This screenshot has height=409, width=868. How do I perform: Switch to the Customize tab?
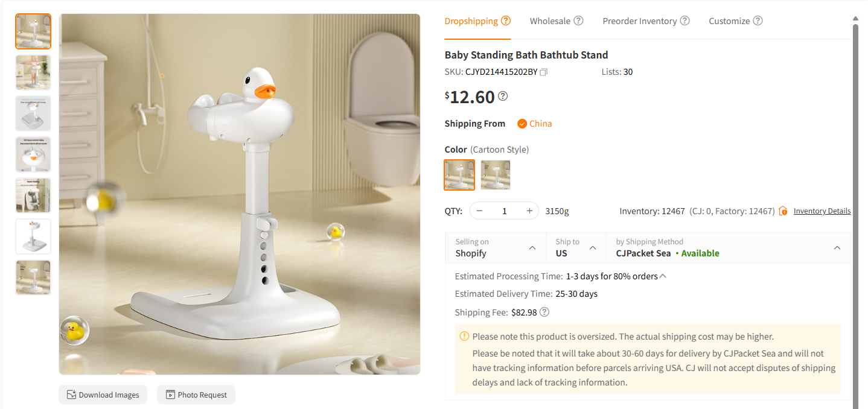(730, 20)
